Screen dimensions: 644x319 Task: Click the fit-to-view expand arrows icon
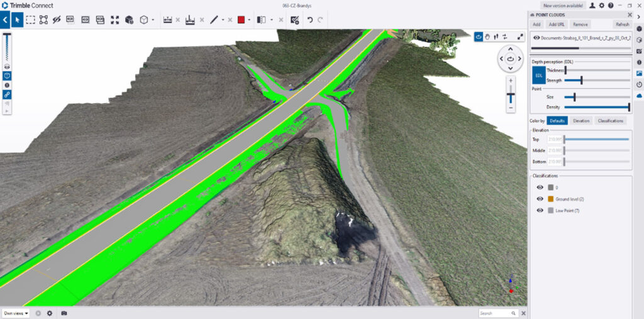click(114, 20)
